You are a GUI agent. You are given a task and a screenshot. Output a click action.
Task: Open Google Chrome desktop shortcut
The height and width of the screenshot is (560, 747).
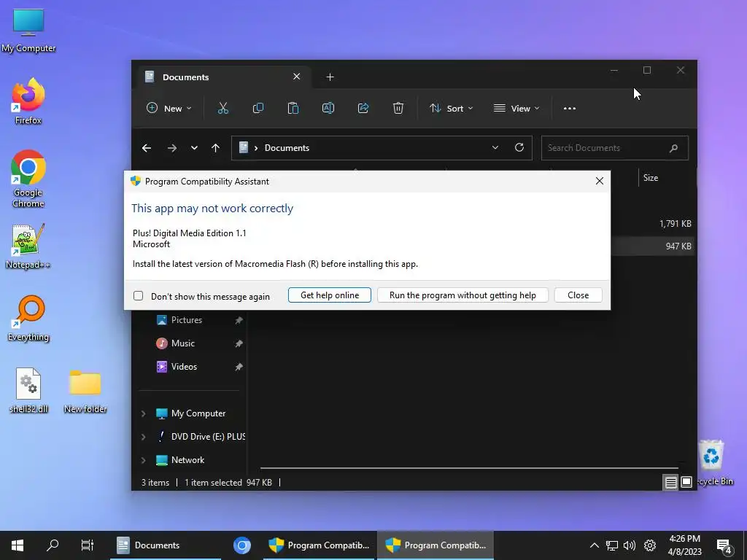28,179
